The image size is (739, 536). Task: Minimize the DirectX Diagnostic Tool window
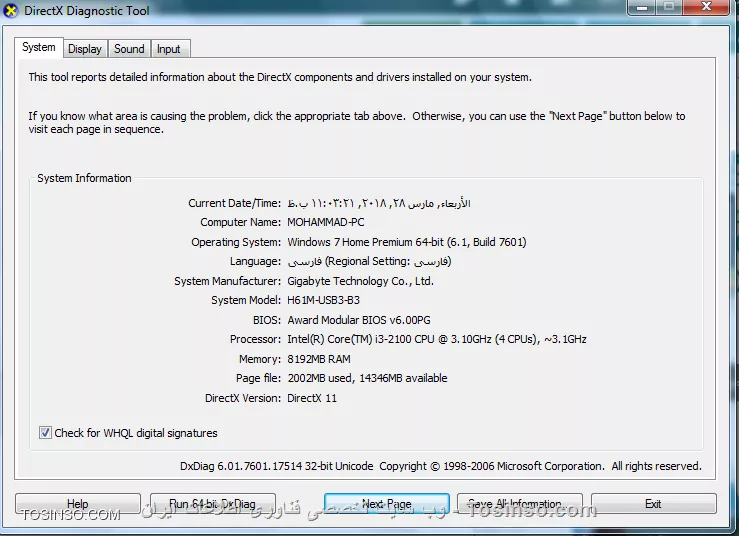tap(642, 7)
